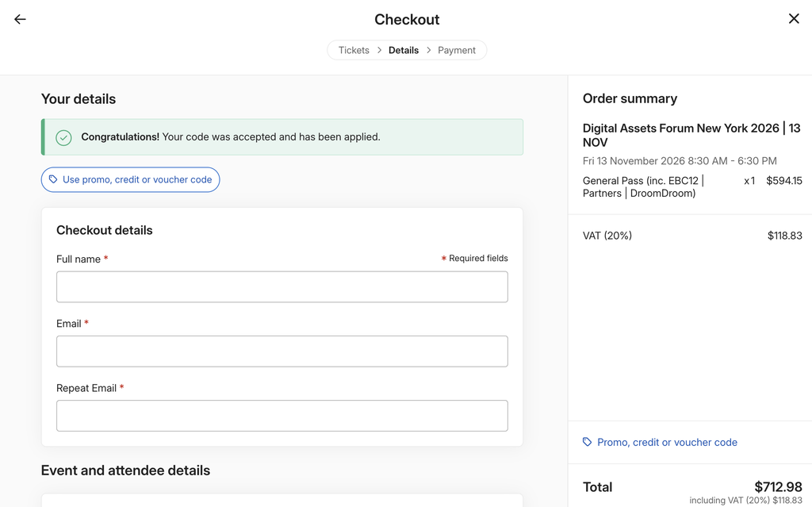Click the $712.98 total amount
This screenshot has height=507, width=812.
tap(778, 487)
